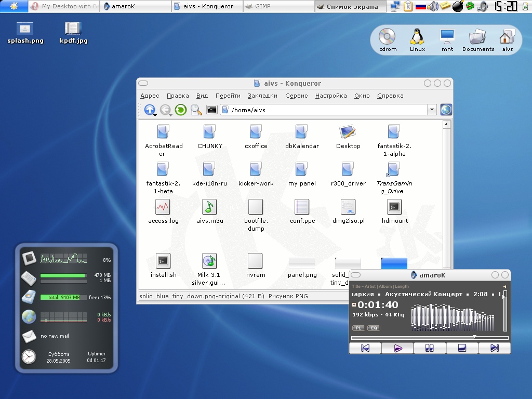532x399 pixels.
Task: Expand the Konqueror location history dropdown
Action: (432, 110)
